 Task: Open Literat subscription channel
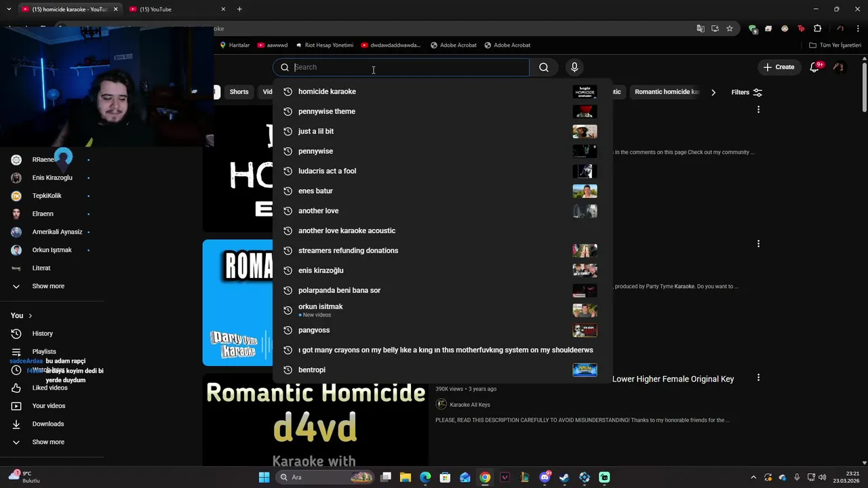point(52,268)
